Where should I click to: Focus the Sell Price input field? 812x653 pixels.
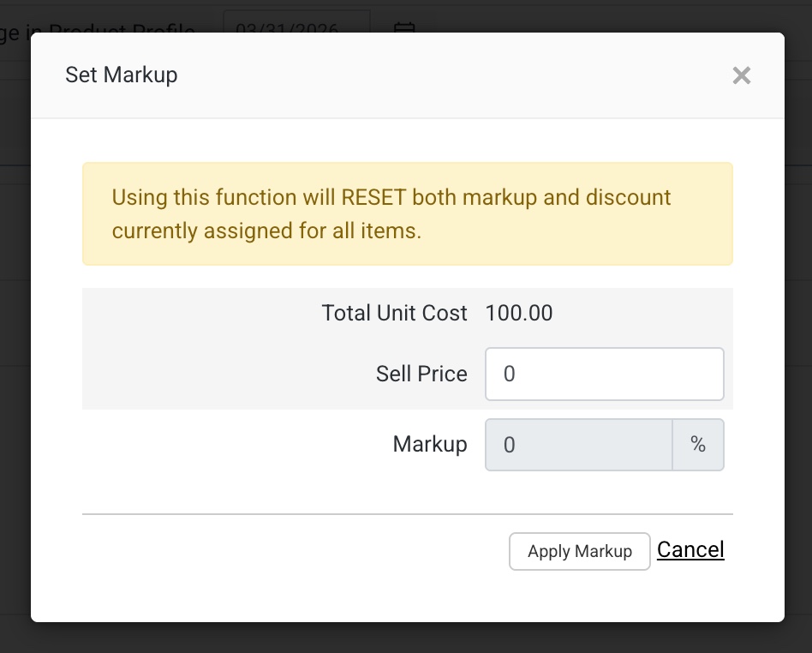pyautogui.click(x=604, y=374)
